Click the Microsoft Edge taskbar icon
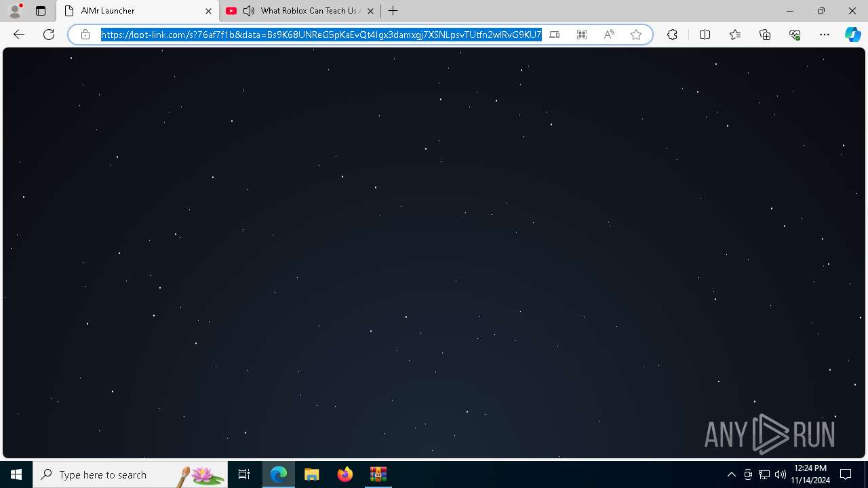868x488 pixels. point(279,474)
